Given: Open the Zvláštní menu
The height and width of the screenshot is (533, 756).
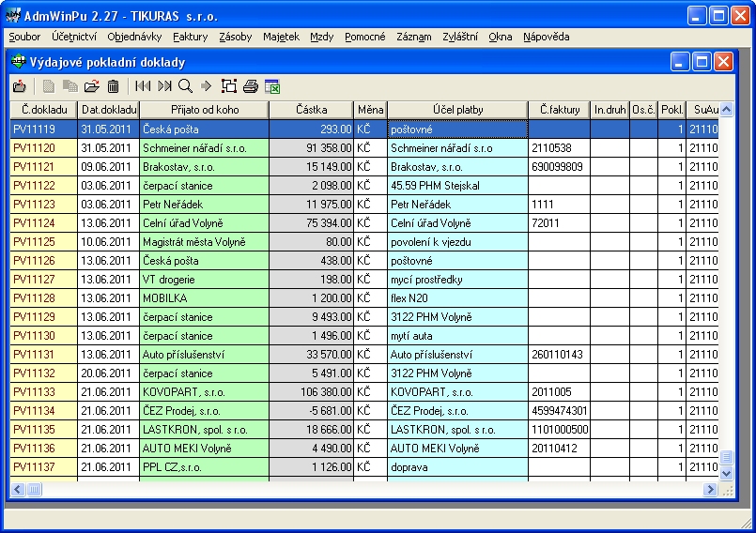Looking at the screenshot, I should tap(460, 37).
